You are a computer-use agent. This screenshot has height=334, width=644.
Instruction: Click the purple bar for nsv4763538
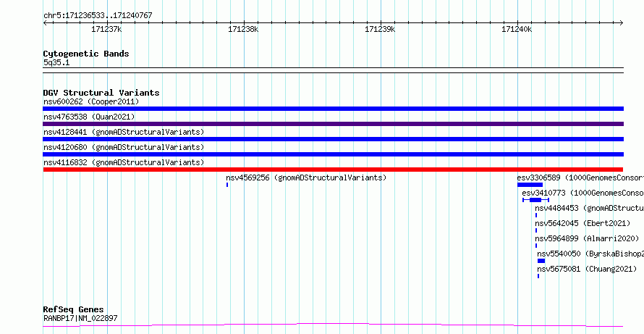coord(333,124)
